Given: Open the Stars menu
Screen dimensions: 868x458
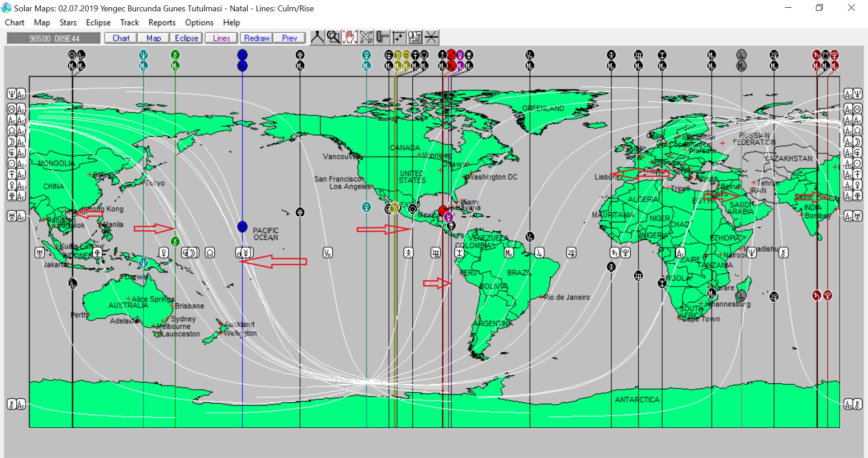Looking at the screenshot, I should 68,23.
